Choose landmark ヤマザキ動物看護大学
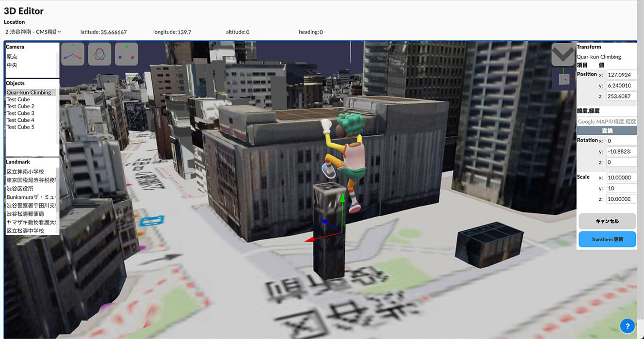 (x=31, y=222)
